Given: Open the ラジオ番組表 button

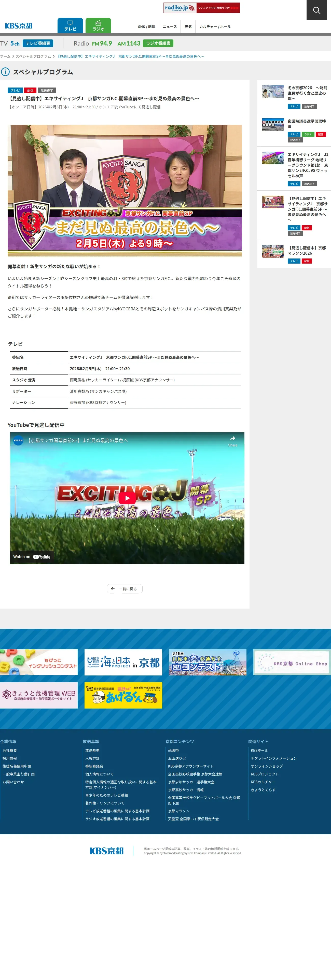Looking at the screenshot, I should pyautogui.click(x=158, y=43).
